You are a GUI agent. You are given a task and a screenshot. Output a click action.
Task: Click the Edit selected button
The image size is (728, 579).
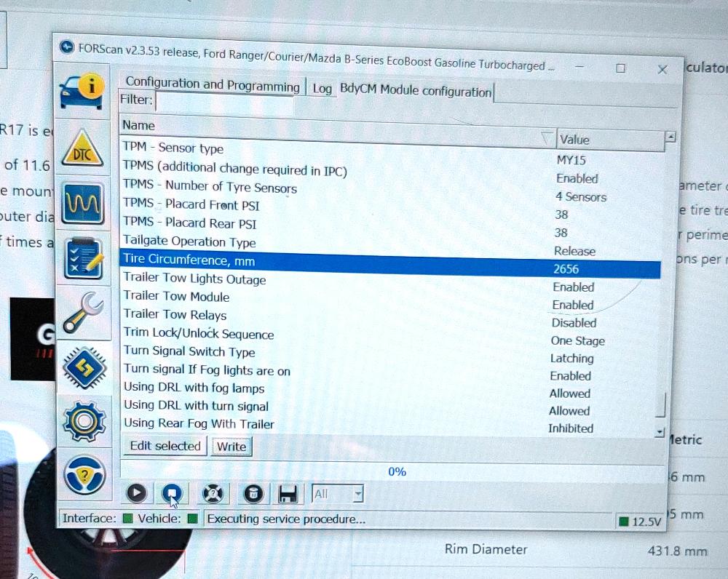pos(165,446)
